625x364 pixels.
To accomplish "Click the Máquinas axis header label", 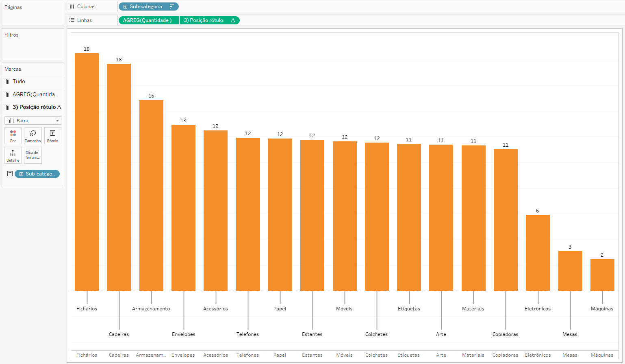I will 602,355.
